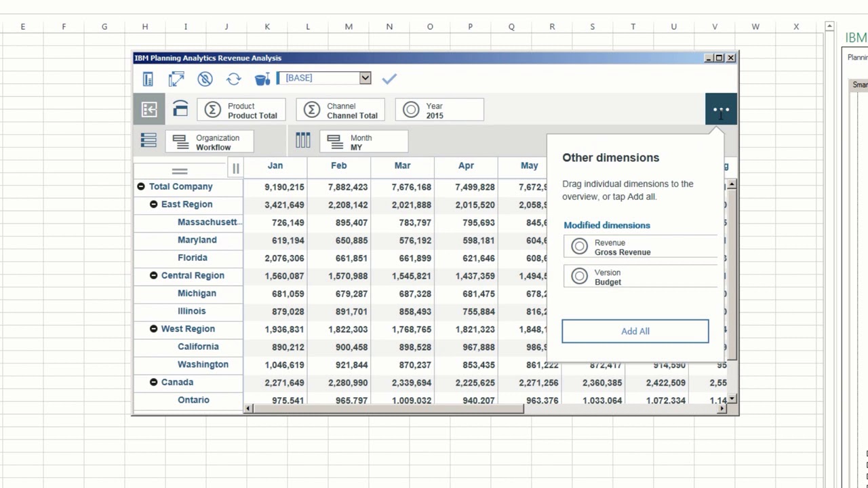
Task: Click Excel column H header
Action: (x=144, y=26)
